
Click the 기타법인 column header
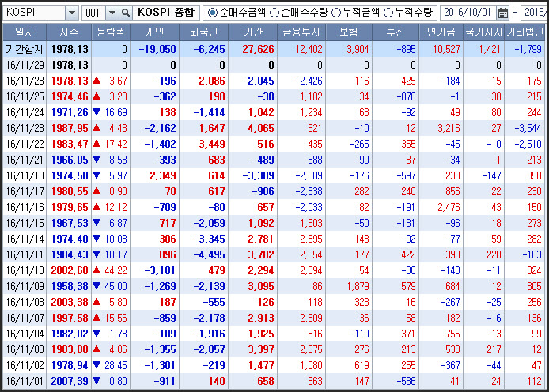(x=524, y=32)
